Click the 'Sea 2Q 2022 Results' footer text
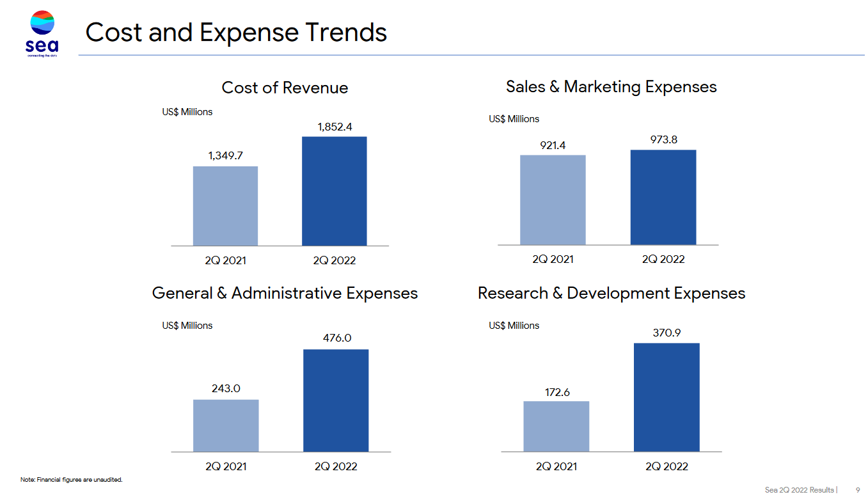The width and height of the screenshot is (868, 499). (x=800, y=490)
